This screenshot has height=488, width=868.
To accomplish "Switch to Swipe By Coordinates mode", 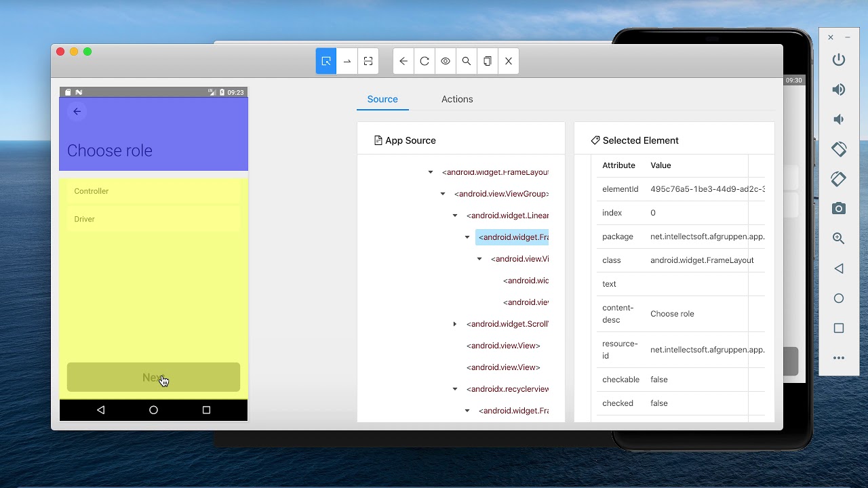I will (347, 61).
